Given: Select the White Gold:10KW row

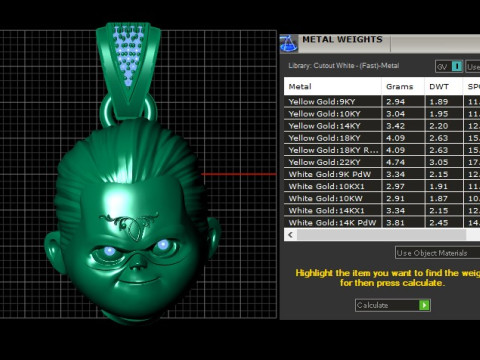Looking at the screenshot, I should tap(382, 198).
